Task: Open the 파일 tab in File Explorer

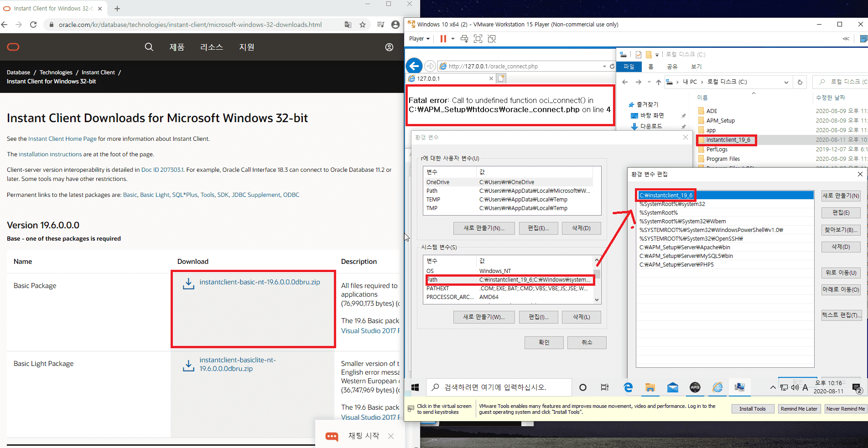Action: click(629, 67)
